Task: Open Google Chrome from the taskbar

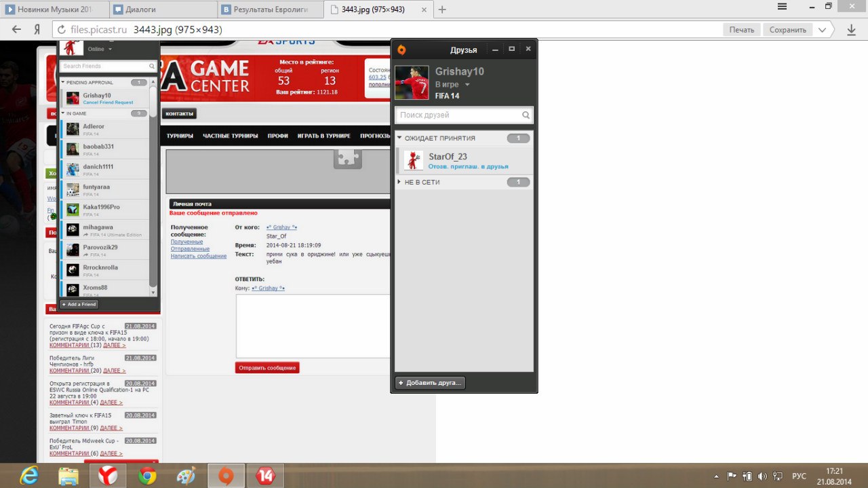Action: click(147, 476)
